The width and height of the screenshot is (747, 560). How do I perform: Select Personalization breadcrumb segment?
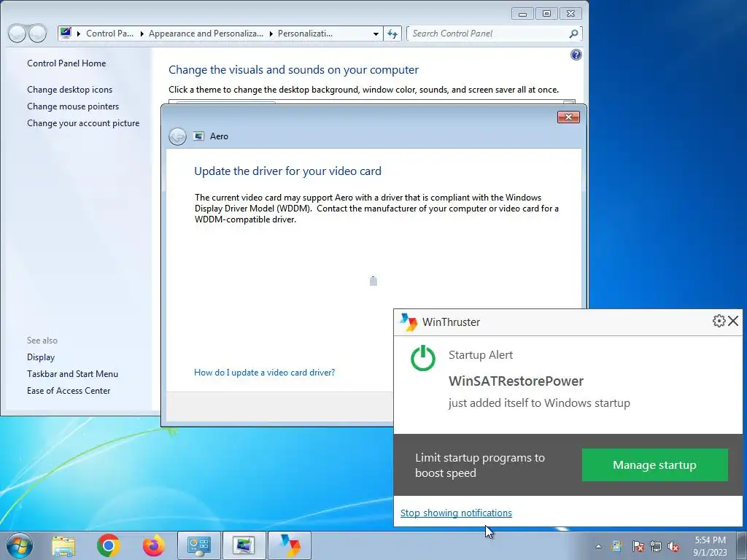[305, 34]
